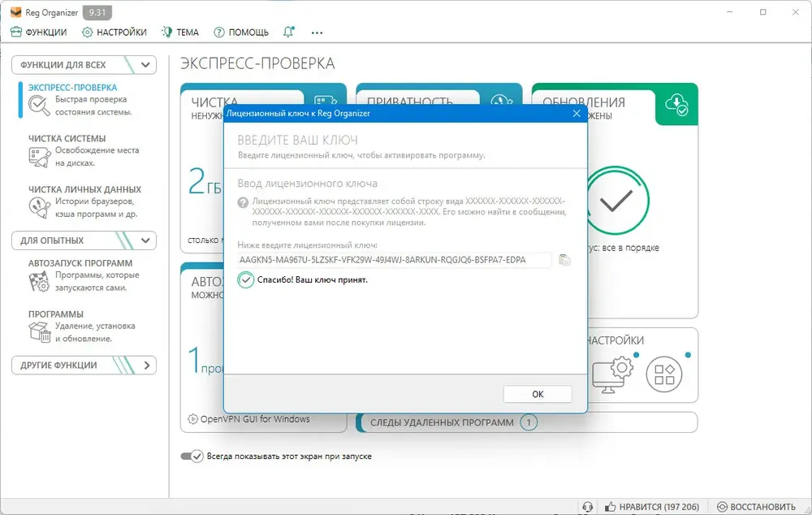Open ЧИСТКА СИСТЕМЫ in the sidebar
Screen dimensions: 812x515
click(67, 138)
